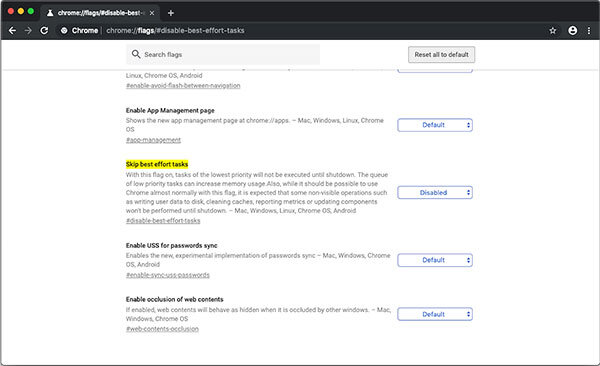
Task: Open Enable App Management page dropdown
Action: click(435, 125)
